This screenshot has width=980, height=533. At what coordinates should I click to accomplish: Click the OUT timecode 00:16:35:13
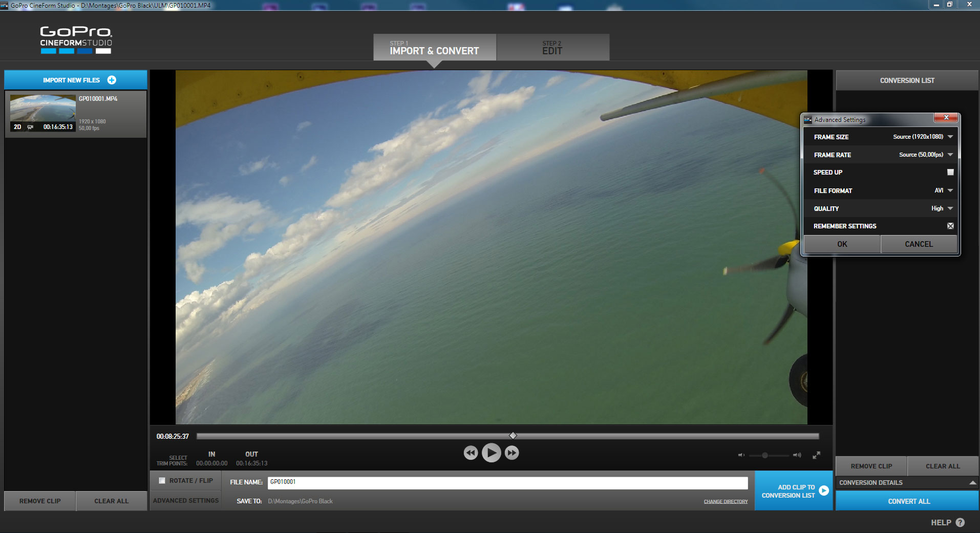click(x=252, y=463)
